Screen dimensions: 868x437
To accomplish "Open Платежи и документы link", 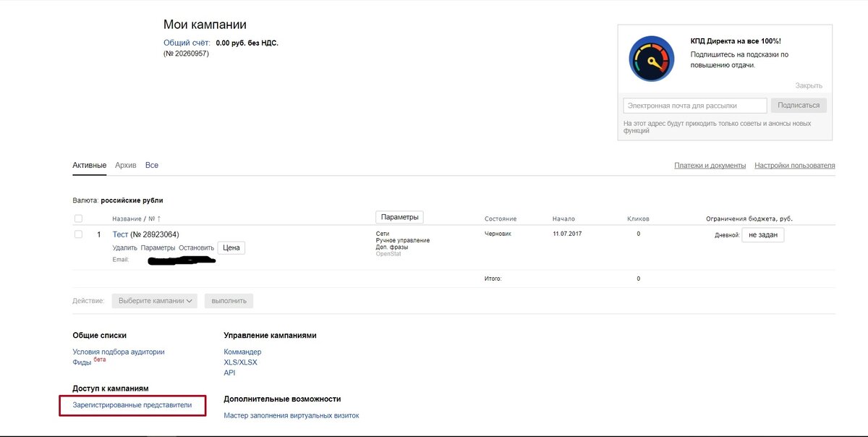I will pos(710,166).
